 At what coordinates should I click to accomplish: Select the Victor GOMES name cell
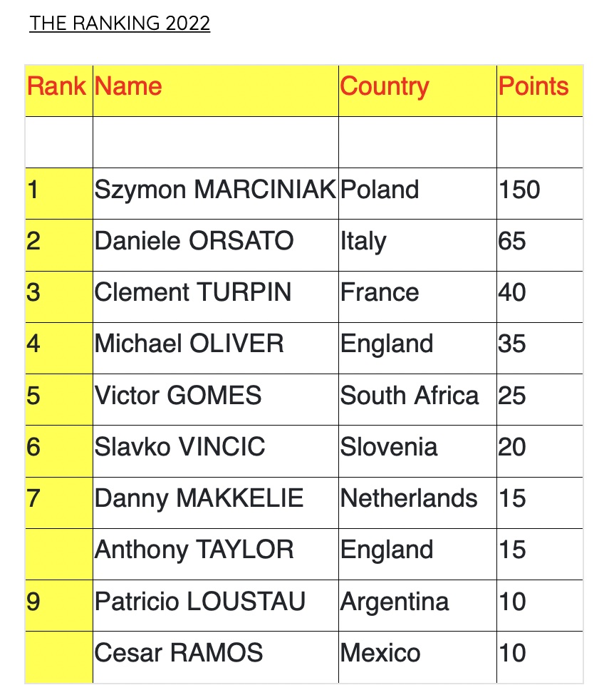tap(178, 396)
